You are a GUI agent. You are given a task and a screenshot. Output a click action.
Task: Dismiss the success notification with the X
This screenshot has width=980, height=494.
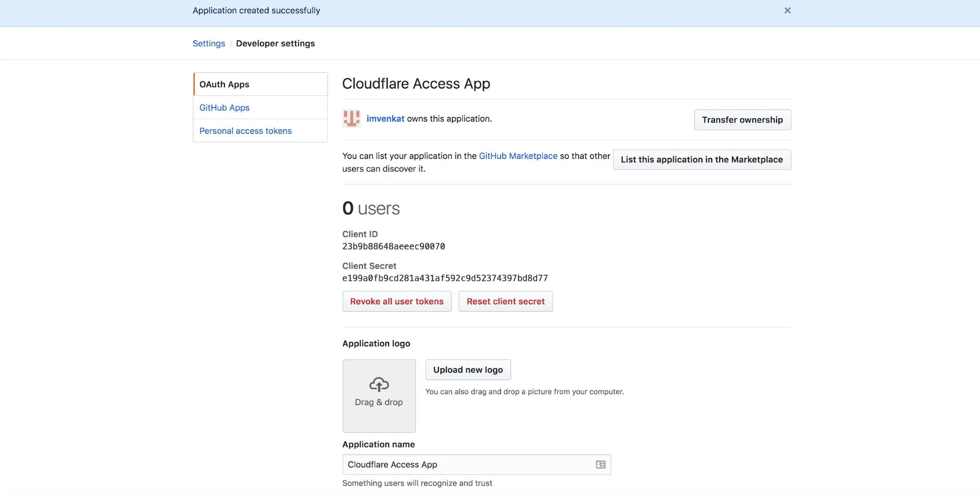coord(787,10)
